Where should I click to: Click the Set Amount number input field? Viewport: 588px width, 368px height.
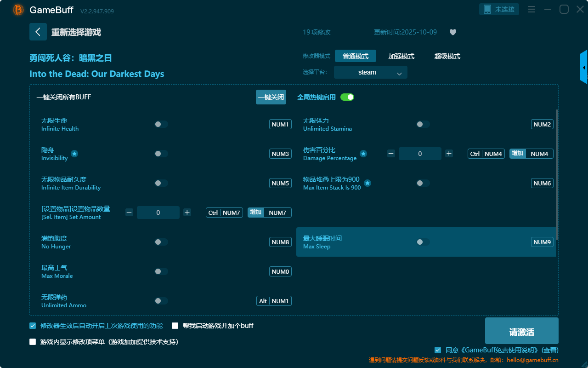click(x=158, y=213)
